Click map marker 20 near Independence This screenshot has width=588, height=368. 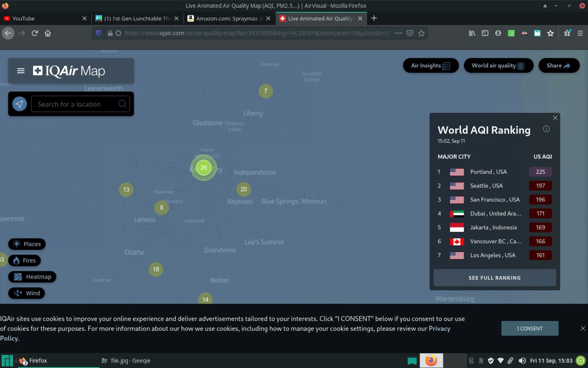point(243,189)
